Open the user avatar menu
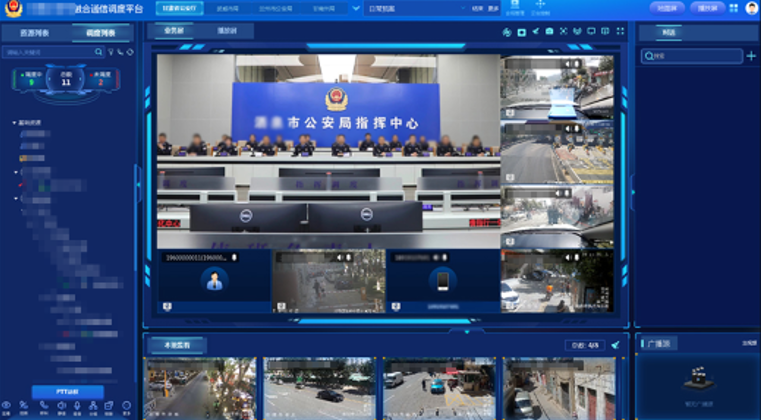Viewport: 761px width, 420px height. (751, 8)
